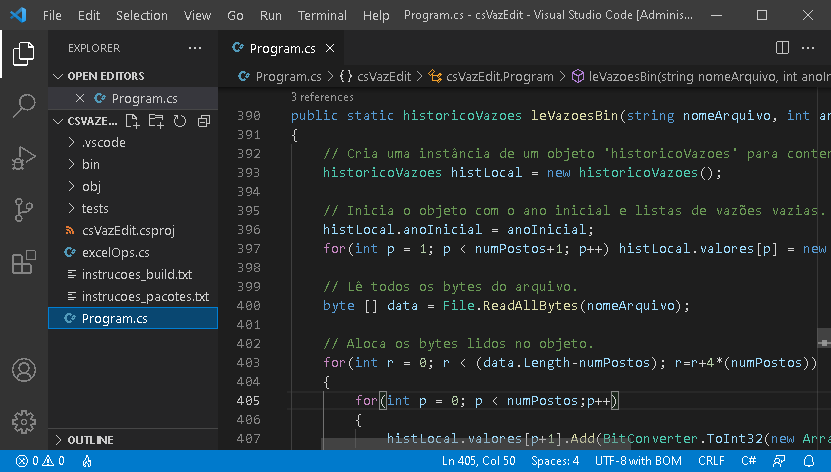This screenshot has height=472, width=831.
Task: Open the Terminal menu
Action: click(x=322, y=15)
